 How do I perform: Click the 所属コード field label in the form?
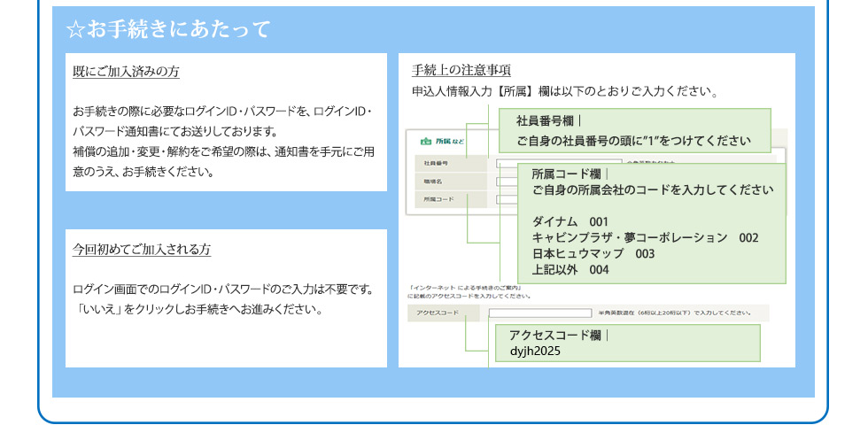click(x=438, y=199)
